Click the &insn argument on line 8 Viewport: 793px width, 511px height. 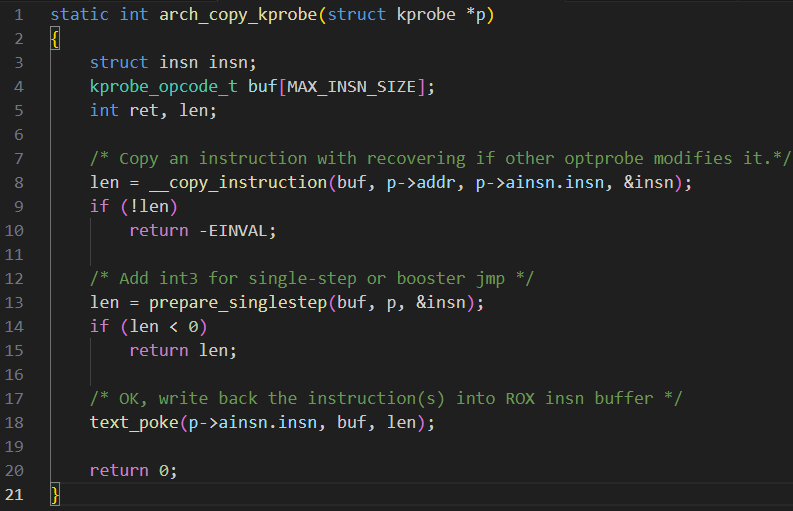(x=649, y=183)
